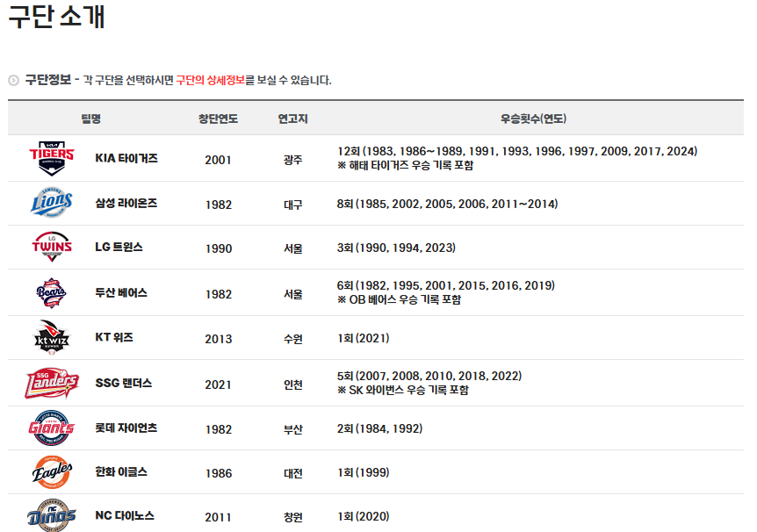Click the Samsung Lions team logo
The height and width of the screenshot is (532, 757).
pyautogui.click(x=51, y=204)
